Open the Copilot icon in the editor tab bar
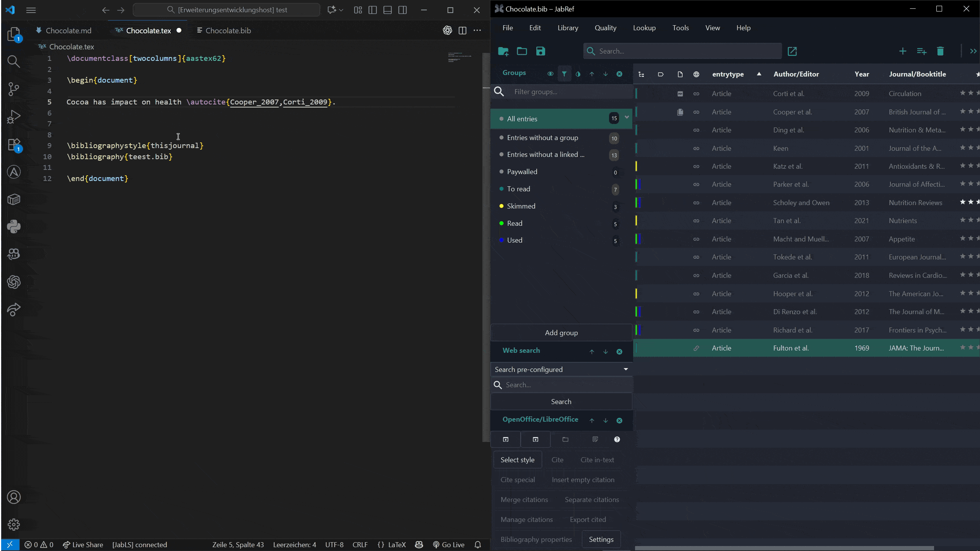The width and height of the screenshot is (980, 551). click(x=447, y=30)
